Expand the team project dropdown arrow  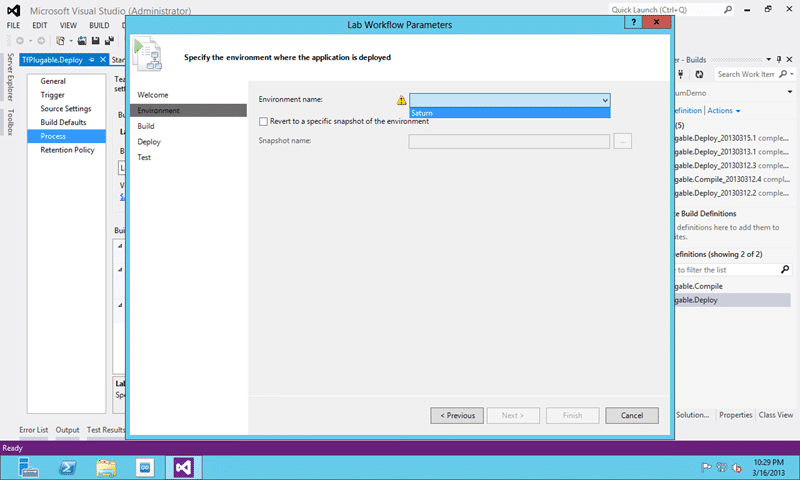click(x=790, y=92)
